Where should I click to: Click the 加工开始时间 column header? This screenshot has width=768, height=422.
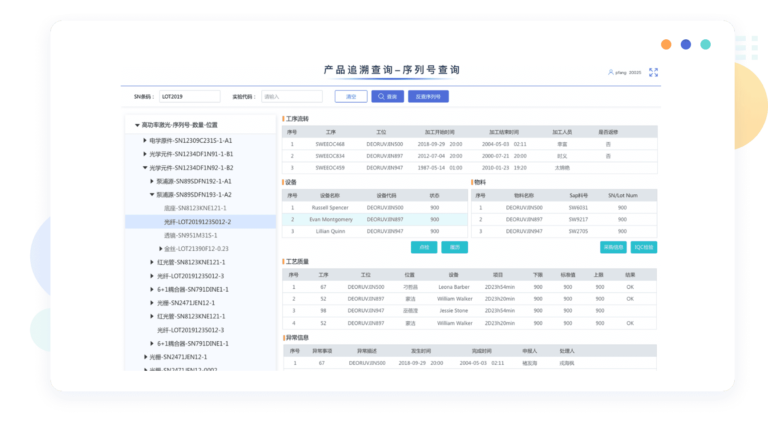point(440,132)
